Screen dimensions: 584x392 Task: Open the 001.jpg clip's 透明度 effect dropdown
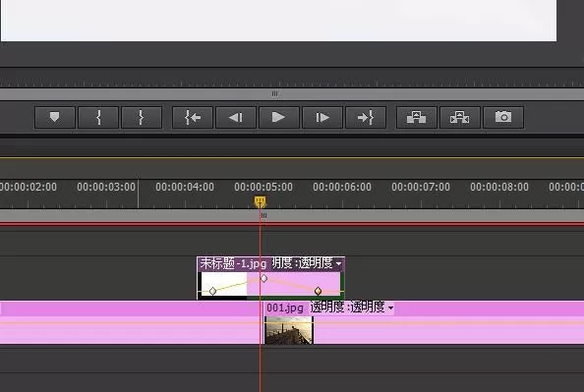tap(390, 308)
